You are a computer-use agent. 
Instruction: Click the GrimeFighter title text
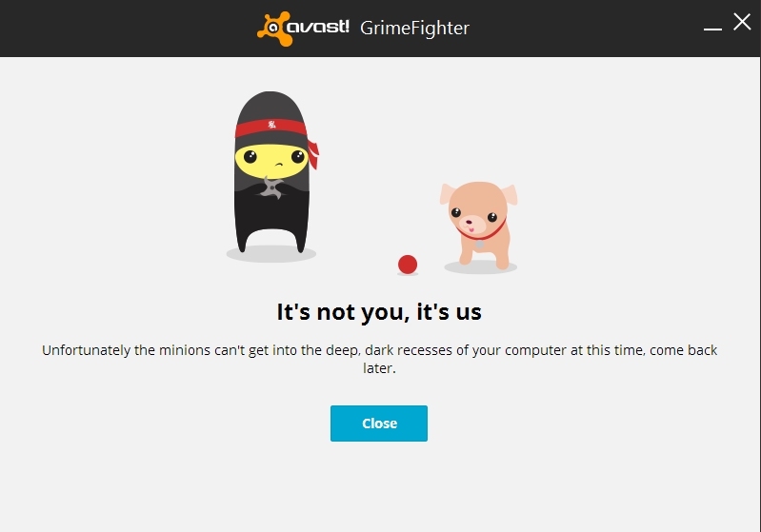pyautogui.click(x=414, y=29)
